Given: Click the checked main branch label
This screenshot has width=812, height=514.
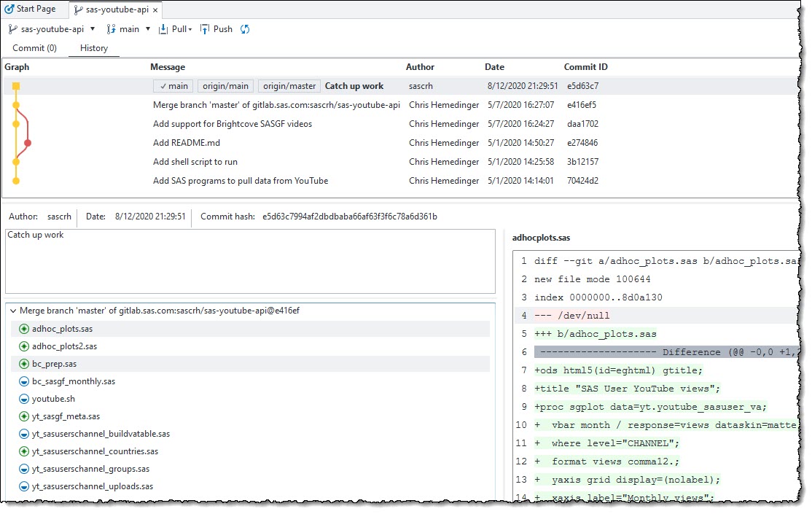Looking at the screenshot, I should pyautogui.click(x=173, y=86).
